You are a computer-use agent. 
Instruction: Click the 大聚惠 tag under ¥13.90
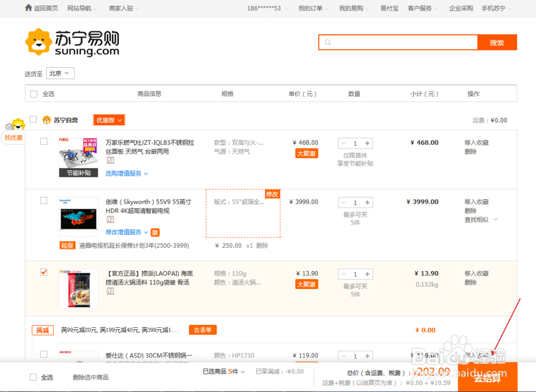pyautogui.click(x=306, y=284)
